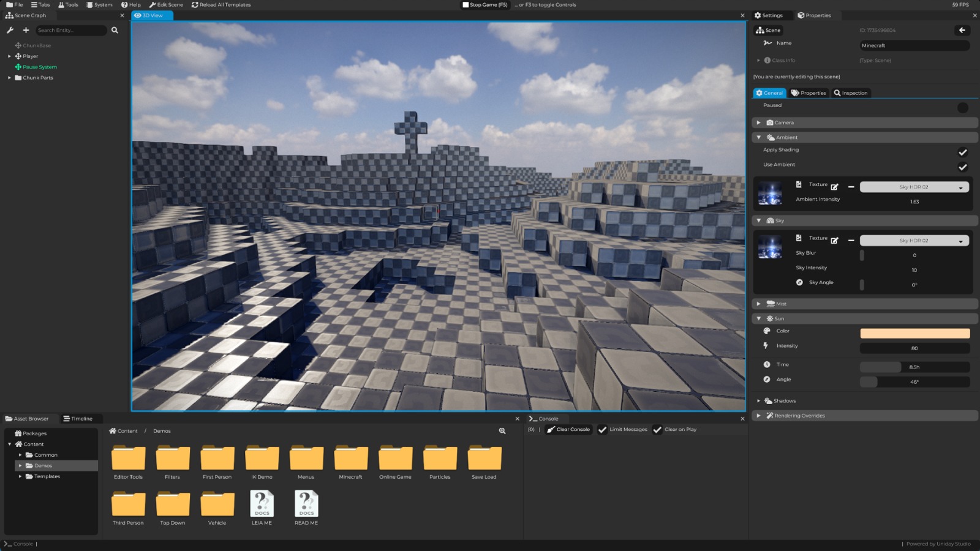
Task: Click the Stop Game (F5) button
Action: pyautogui.click(x=485, y=5)
